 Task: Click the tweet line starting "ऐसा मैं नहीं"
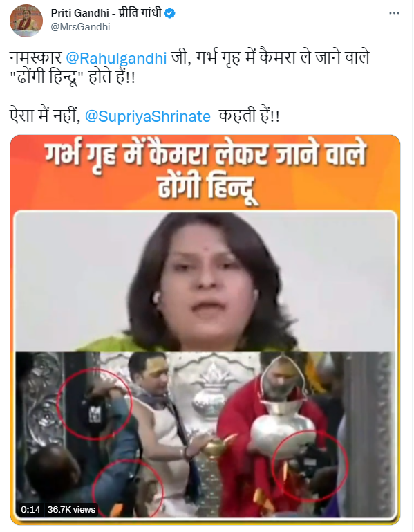[144, 116]
